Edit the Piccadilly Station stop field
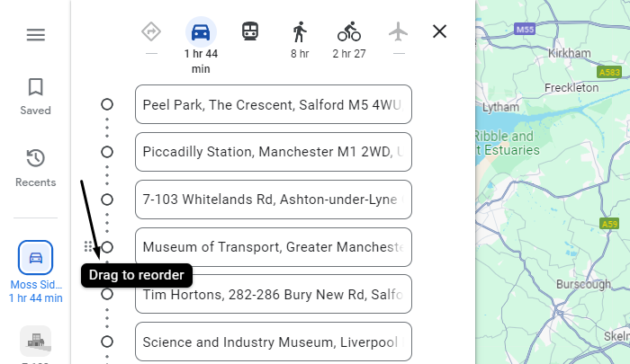Image resolution: width=630 pixels, height=364 pixels. pyautogui.click(x=274, y=152)
